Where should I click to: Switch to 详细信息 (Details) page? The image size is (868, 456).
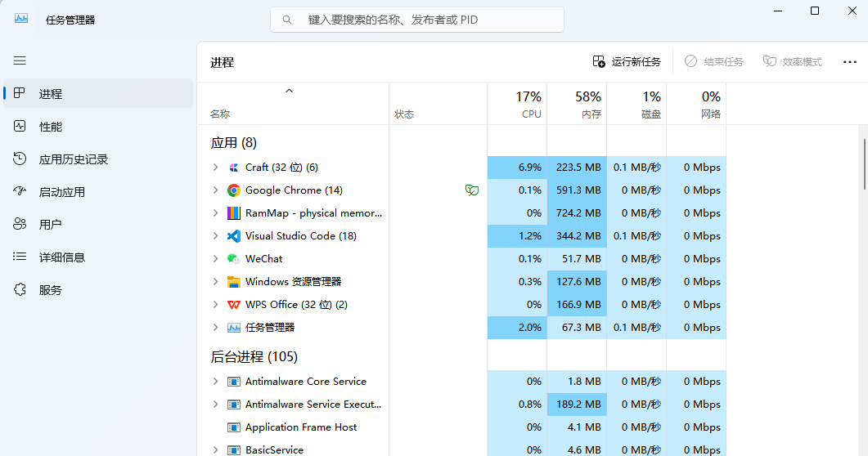pyautogui.click(x=98, y=257)
